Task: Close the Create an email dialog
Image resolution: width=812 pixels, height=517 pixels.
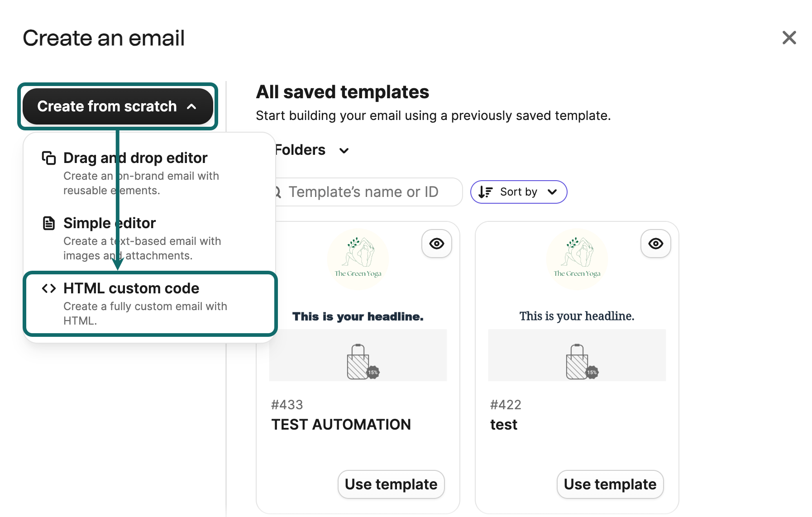Action: tap(789, 38)
